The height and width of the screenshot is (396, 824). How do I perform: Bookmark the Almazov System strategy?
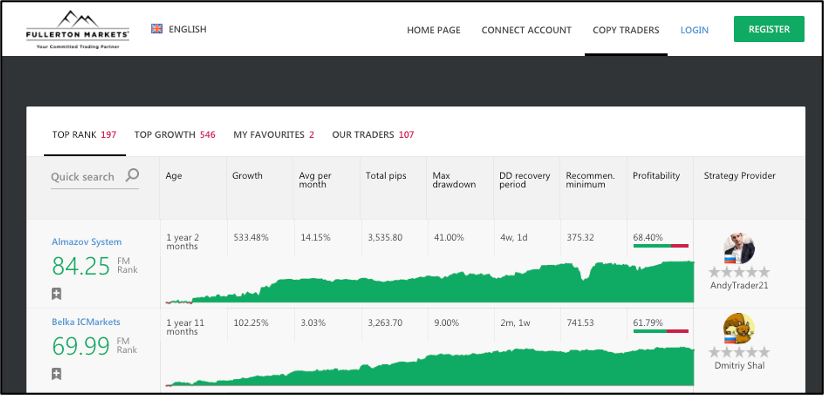57,294
